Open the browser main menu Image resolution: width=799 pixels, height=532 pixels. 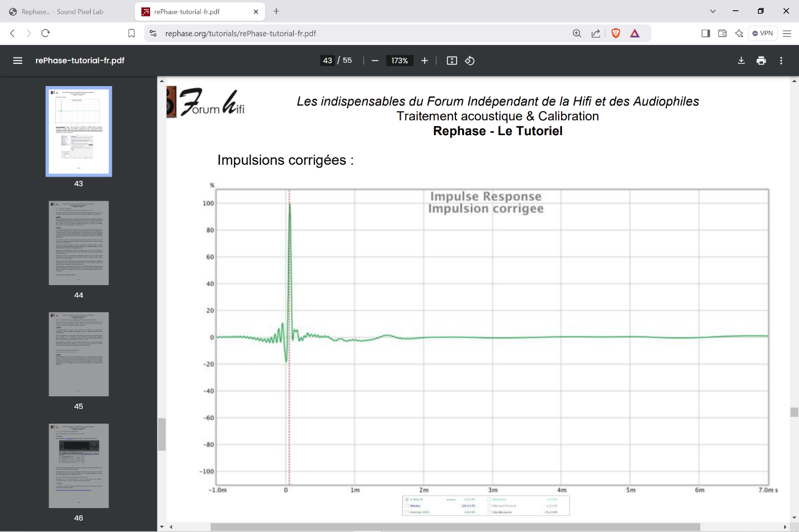click(x=787, y=34)
